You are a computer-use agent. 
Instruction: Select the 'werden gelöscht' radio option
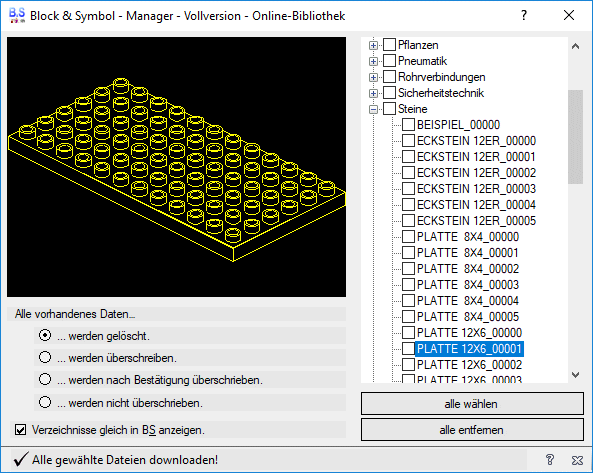(x=45, y=335)
